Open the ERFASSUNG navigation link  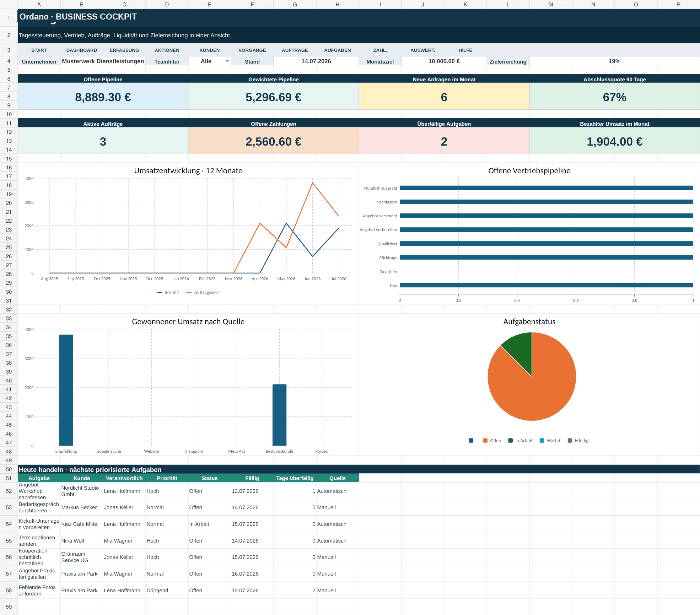(124, 50)
